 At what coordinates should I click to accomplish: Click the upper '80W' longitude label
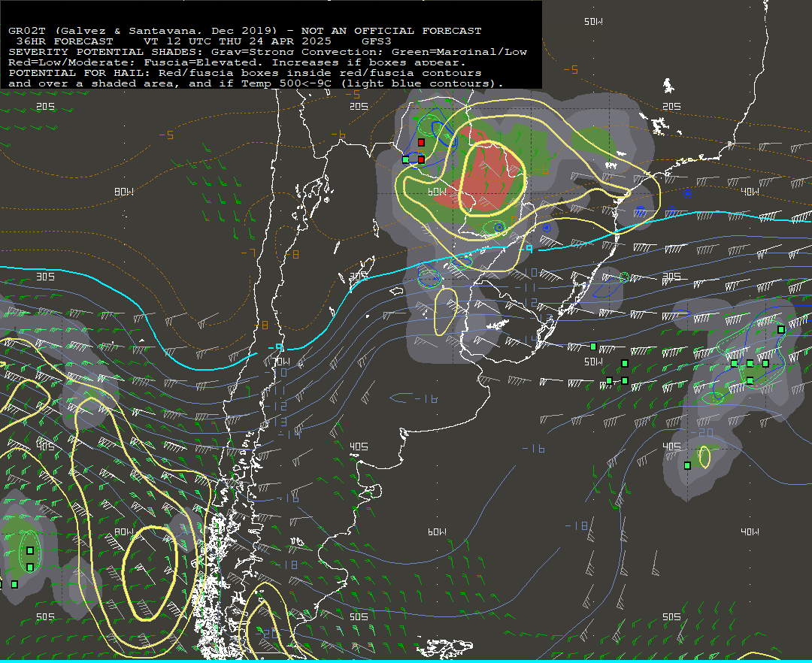(x=124, y=192)
